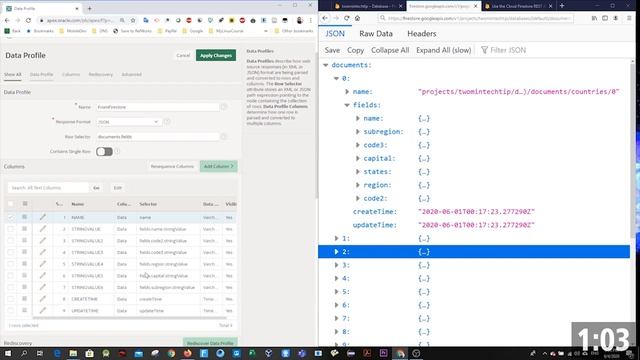The image size is (640, 360).
Task: Select the Columns tab in Data Profile
Action: pos(71,74)
